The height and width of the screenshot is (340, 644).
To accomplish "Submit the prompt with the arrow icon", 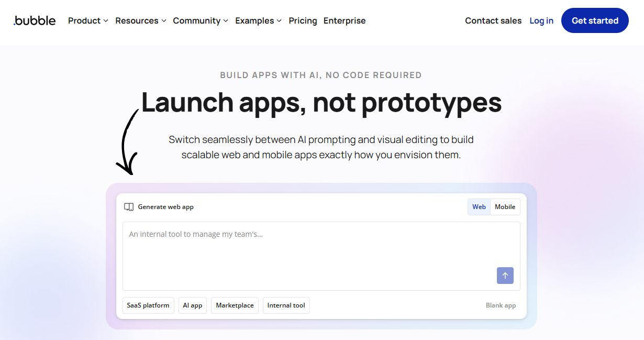I will [505, 275].
